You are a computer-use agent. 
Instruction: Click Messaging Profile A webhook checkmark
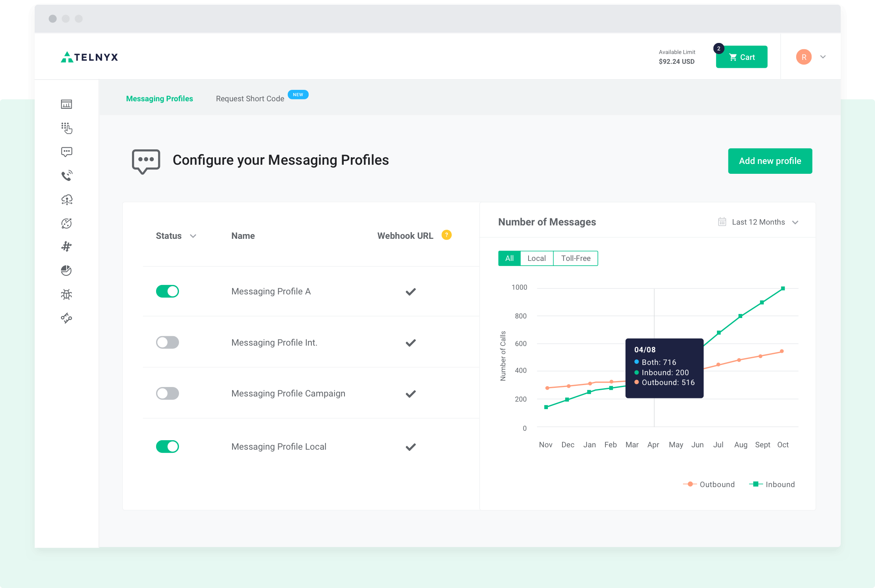pyautogui.click(x=411, y=292)
